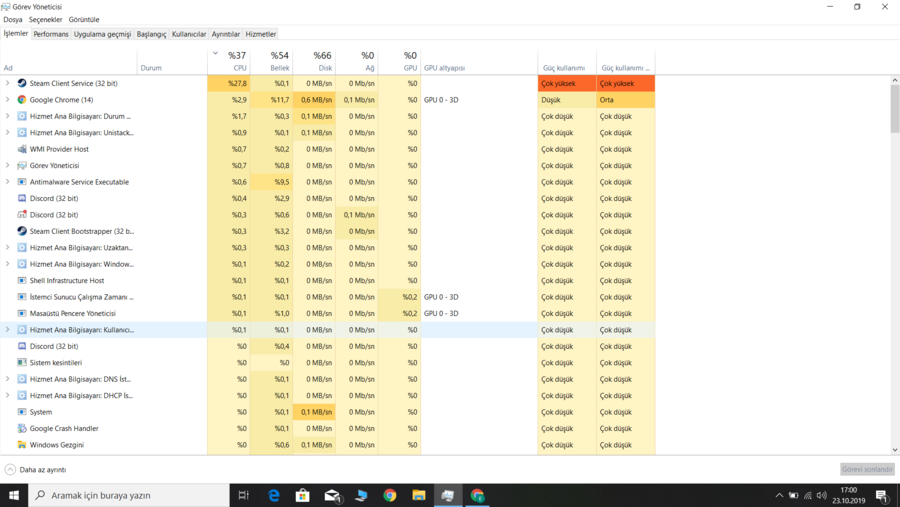Expand the Görev Yöneticisi process row
The height and width of the screenshot is (507, 900).
point(7,165)
